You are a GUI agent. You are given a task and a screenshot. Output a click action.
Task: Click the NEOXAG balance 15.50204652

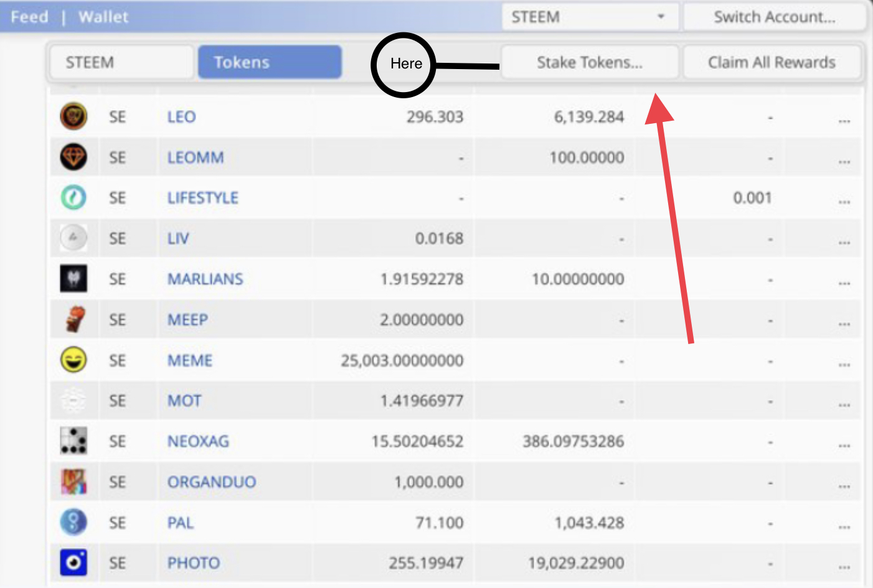pyautogui.click(x=417, y=441)
